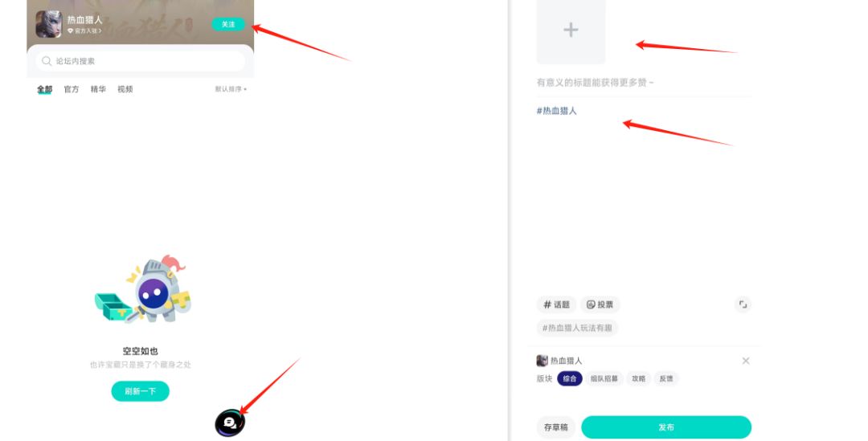Tap the floating new post button
The image size is (868, 441).
(230, 423)
